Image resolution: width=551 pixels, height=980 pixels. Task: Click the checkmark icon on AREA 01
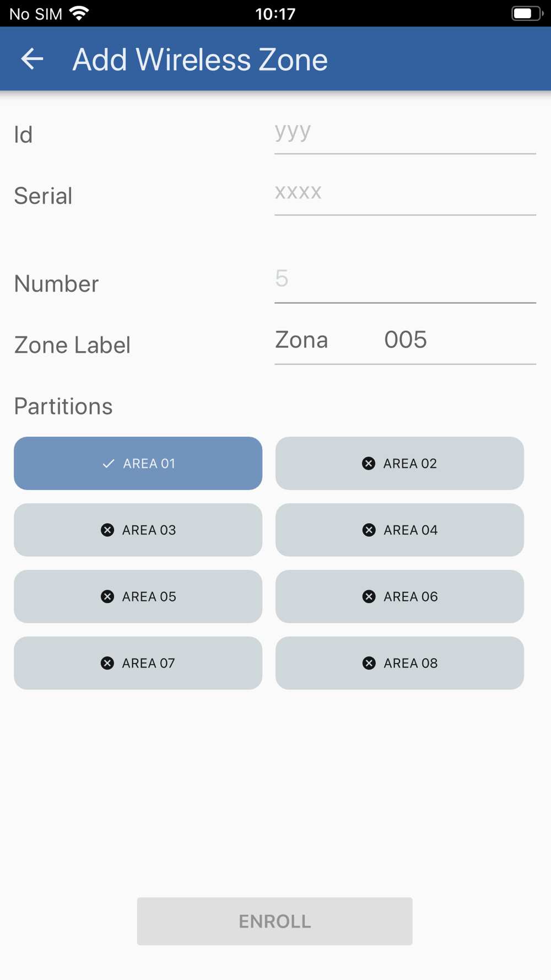click(109, 464)
